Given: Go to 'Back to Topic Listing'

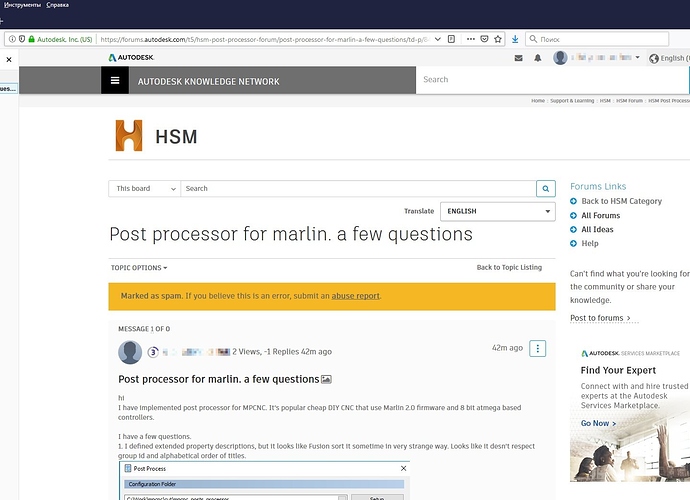Looking at the screenshot, I should (x=509, y=268).
